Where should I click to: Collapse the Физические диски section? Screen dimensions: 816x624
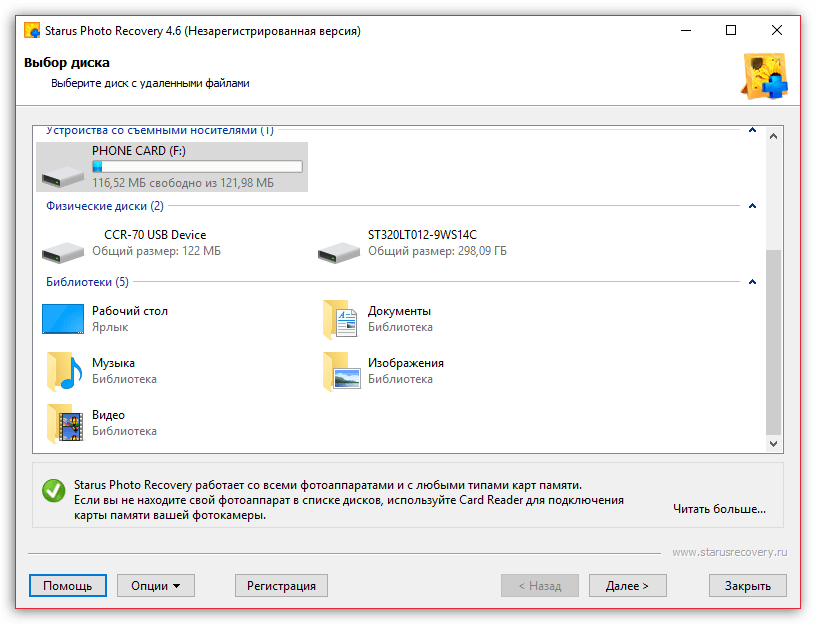[x=752, y=207]
